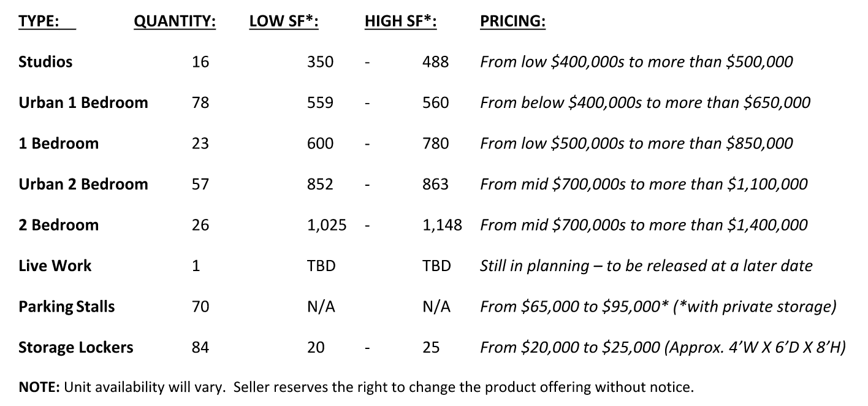Click the PRICING column header
The height and width of the screenshot is (406, 868).
point(512,21)
